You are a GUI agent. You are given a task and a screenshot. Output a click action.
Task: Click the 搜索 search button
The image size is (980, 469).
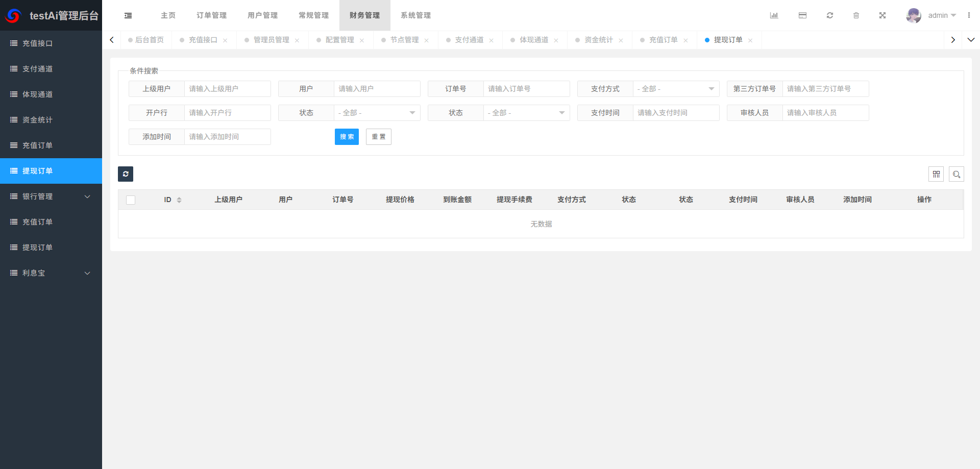347,136
